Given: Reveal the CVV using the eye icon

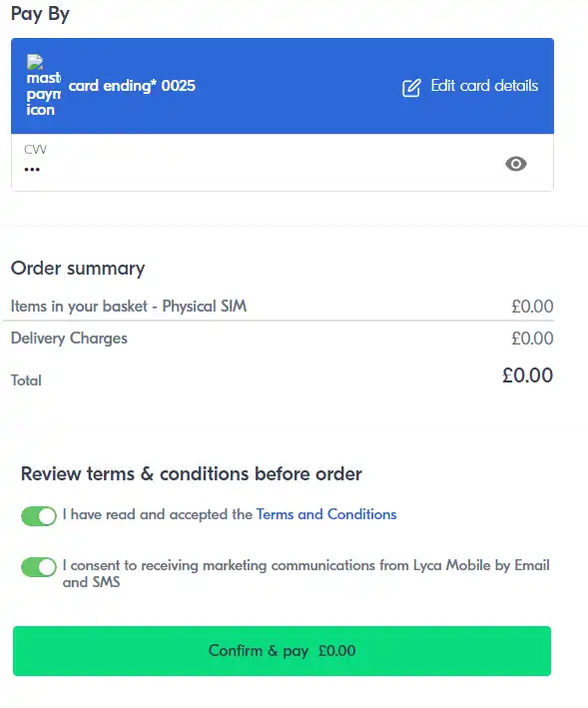Looking at the screenshot, I should [x=516, y=164].
